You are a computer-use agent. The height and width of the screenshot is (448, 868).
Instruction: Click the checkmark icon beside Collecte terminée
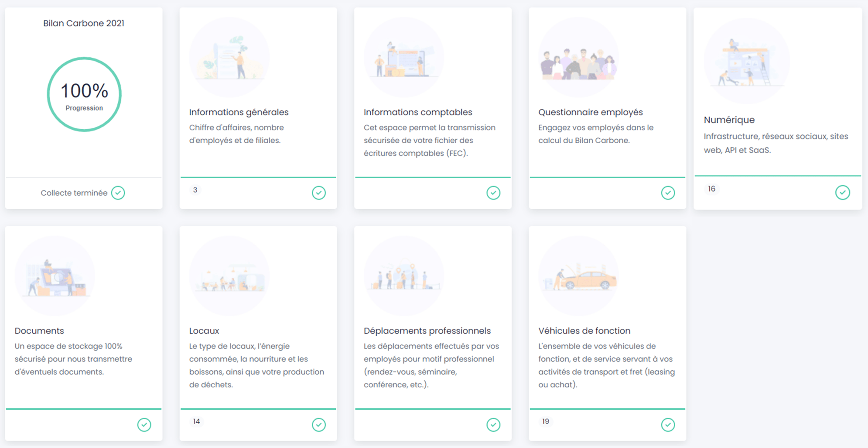coord(118,193)
